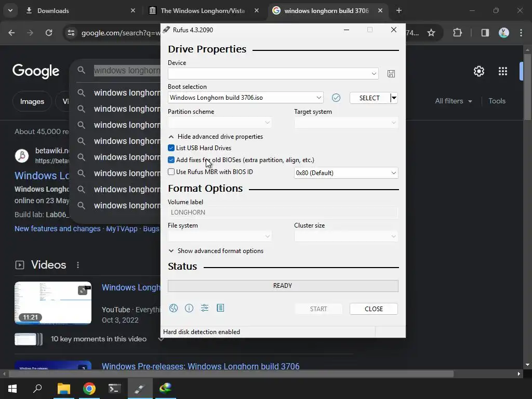Image resolution: width=532 pixels, height=399 pixels.
Task: Reload the Google search page
Action: (49, 33)
